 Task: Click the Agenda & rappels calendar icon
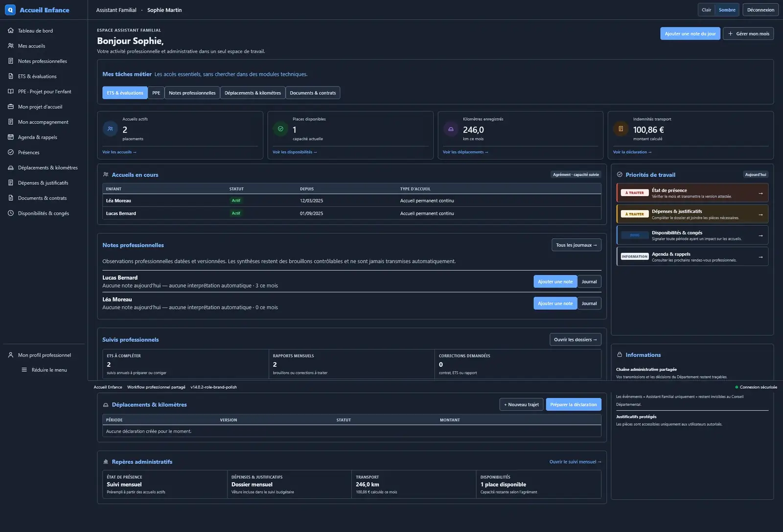pyautogui.click(x=11, y=137)
